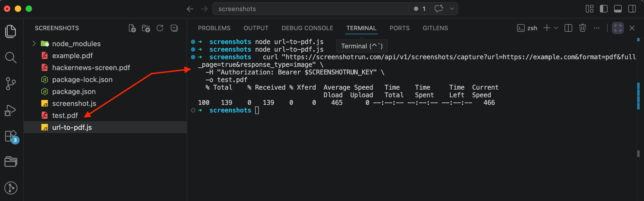Screen dimensions: 644x201
Task: Switch to the GITLENS tab
Action: pos(435,28)
